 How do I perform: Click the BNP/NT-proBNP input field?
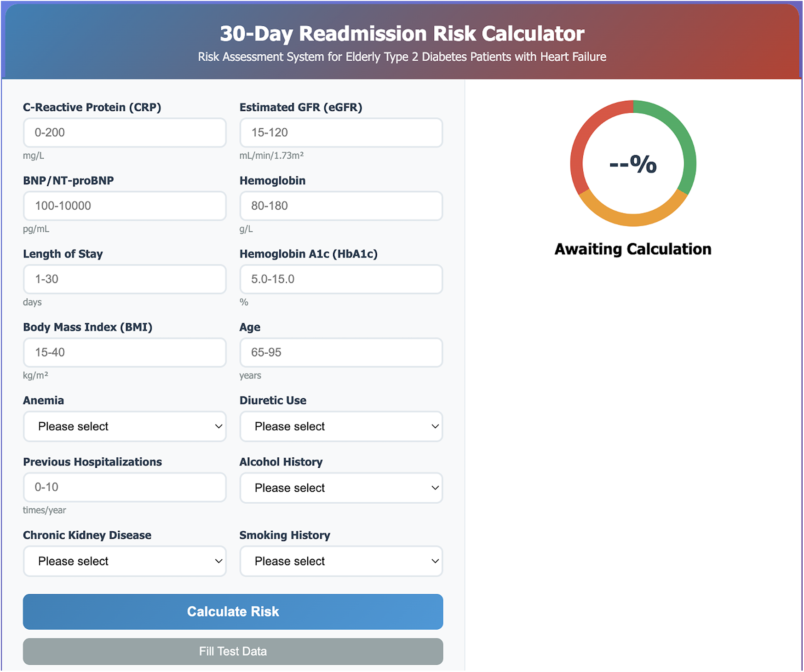(x=125, y=206)
